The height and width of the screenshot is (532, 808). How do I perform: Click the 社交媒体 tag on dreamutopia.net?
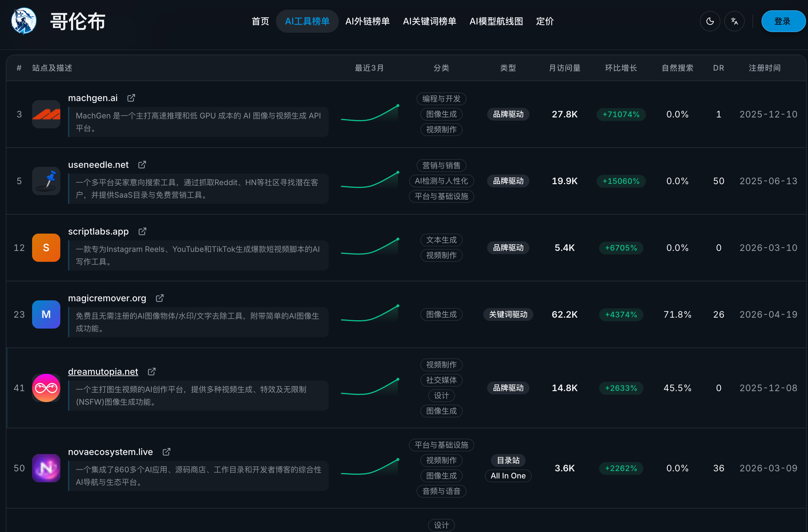441,380
